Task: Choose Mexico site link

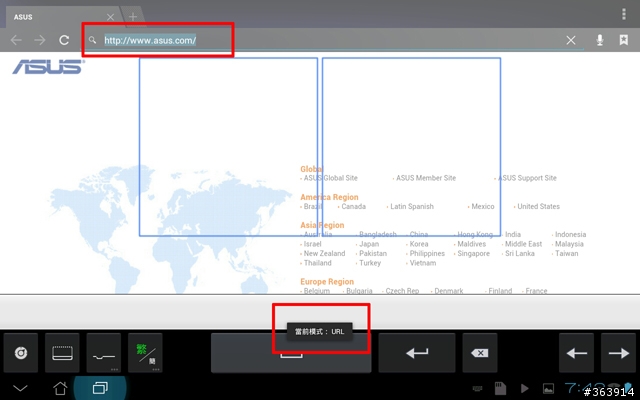Action: (x=483, y=207)
